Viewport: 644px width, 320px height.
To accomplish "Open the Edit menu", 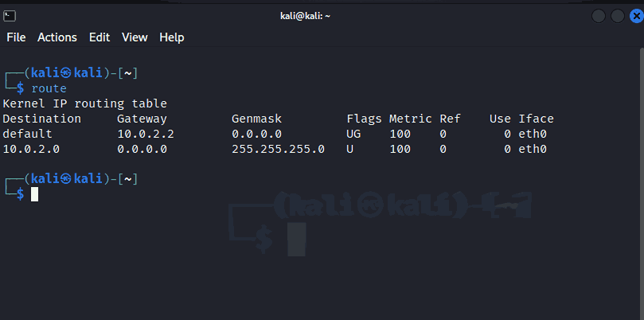I will [100, 37].
